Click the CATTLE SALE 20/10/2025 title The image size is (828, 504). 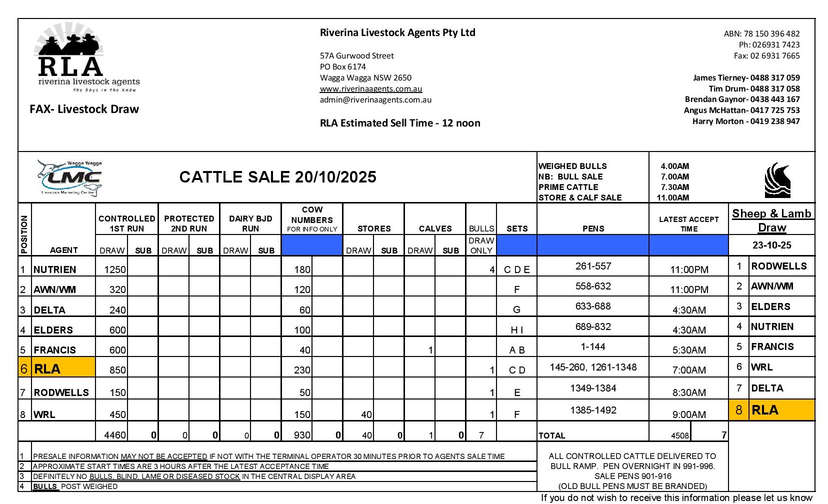tap(277, 177)
